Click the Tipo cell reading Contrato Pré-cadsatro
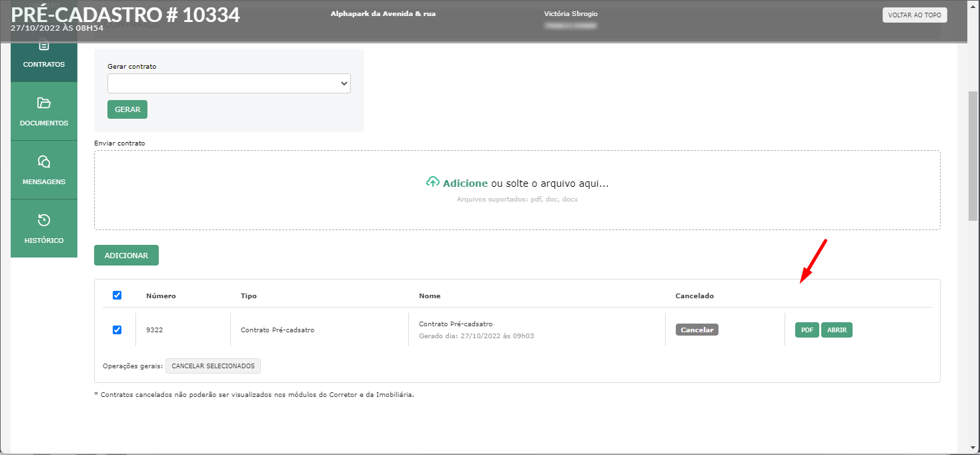The height and width of the screenshot is (455, 980). 278,330
